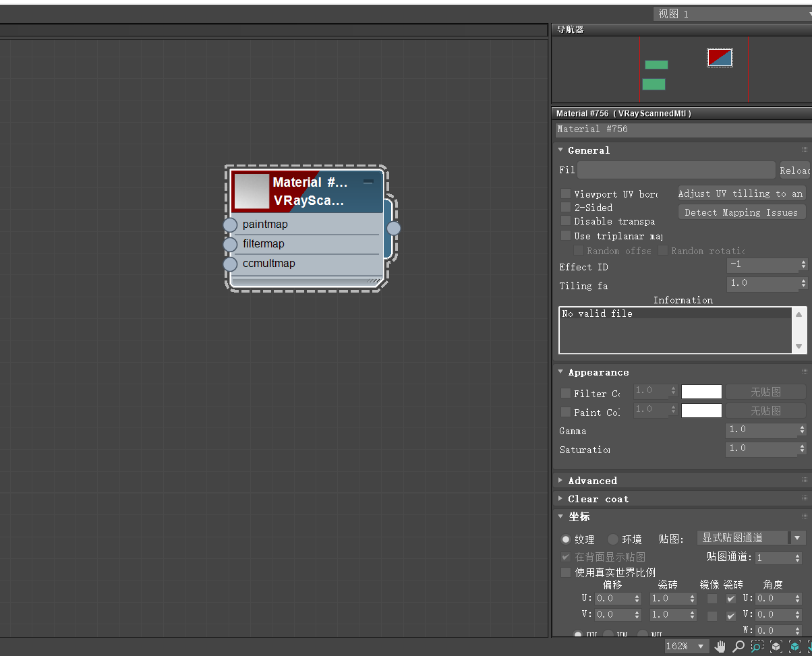This screenshot has width=812, height=656.
Task: Click the Reload button
Action: (795, 171)
